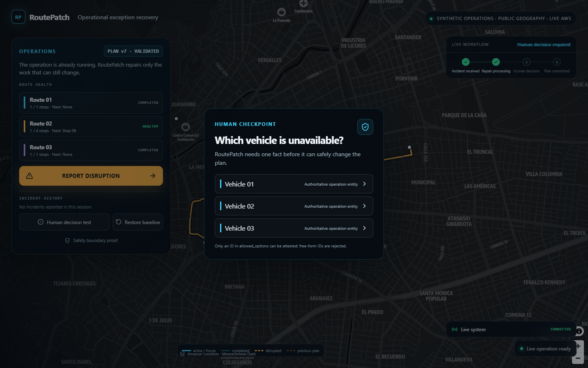
Task: Click the PARQUE DE LA CAÑA map label
Action: 464,115
